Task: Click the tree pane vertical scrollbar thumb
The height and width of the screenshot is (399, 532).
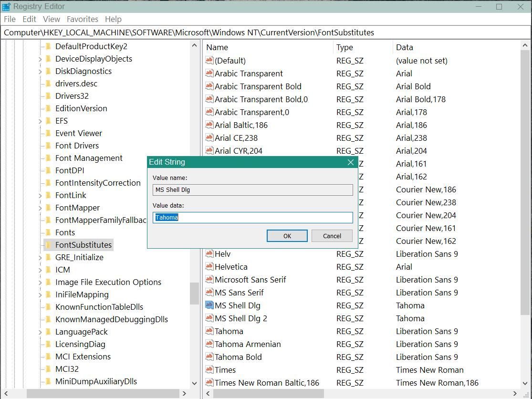Action: point(194,294)
